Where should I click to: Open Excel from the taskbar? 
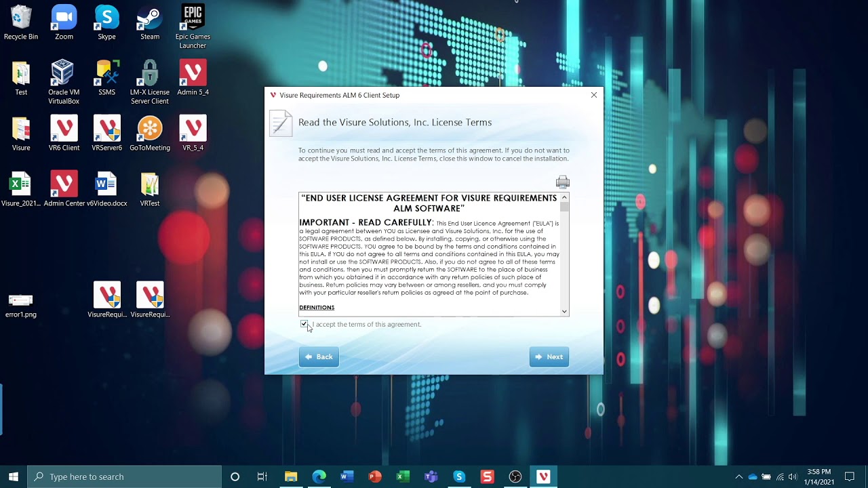click(403, 476)
